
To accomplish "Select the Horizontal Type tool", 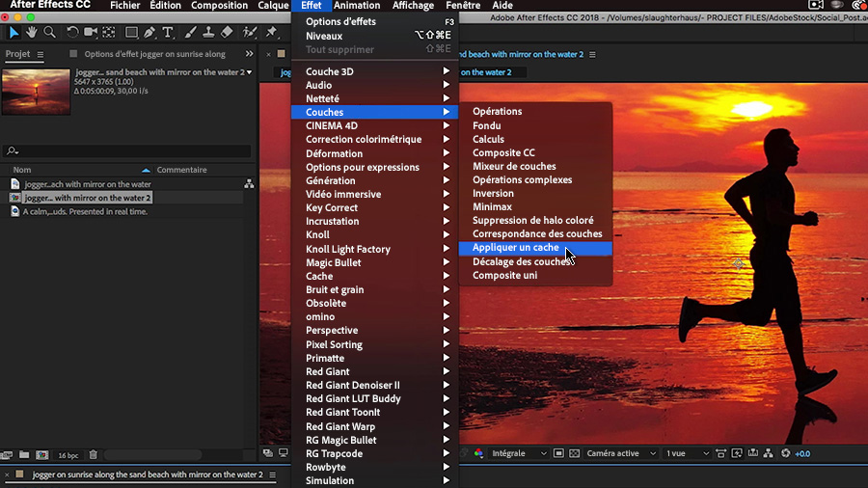I will pos(169,33).
